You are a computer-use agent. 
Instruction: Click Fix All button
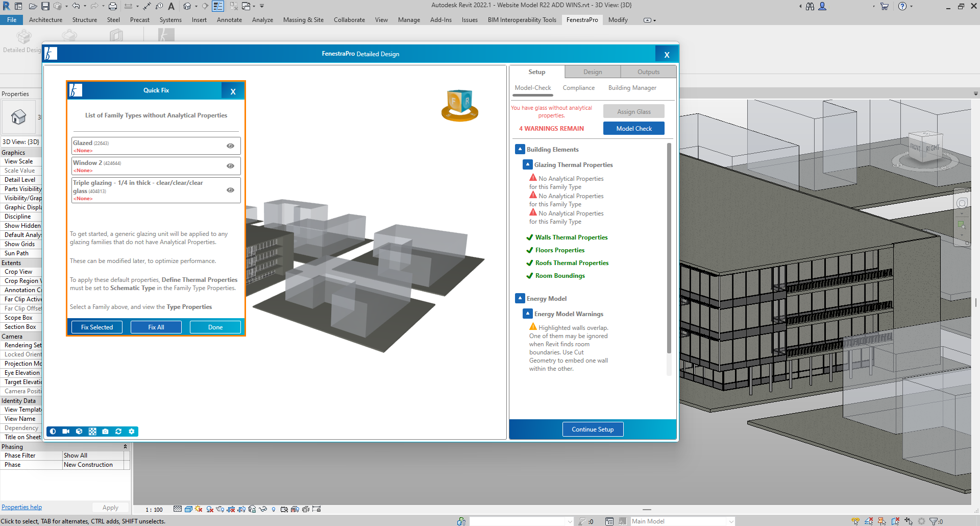156,327
